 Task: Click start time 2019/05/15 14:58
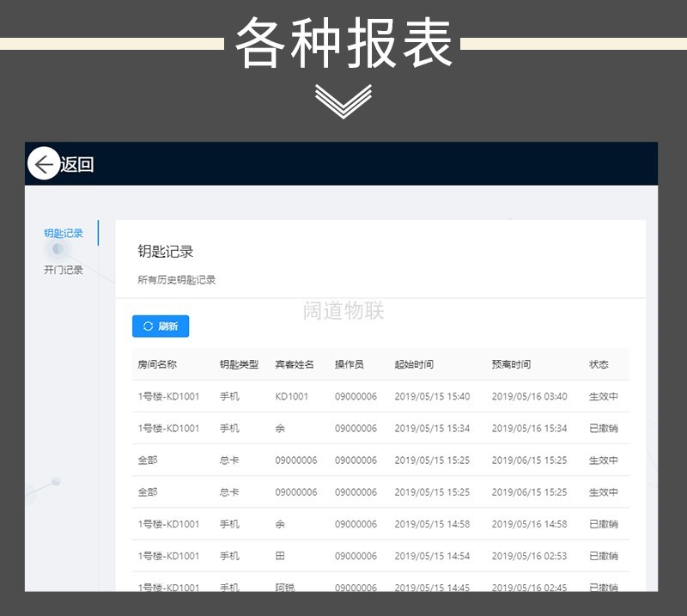click(433, 524)
